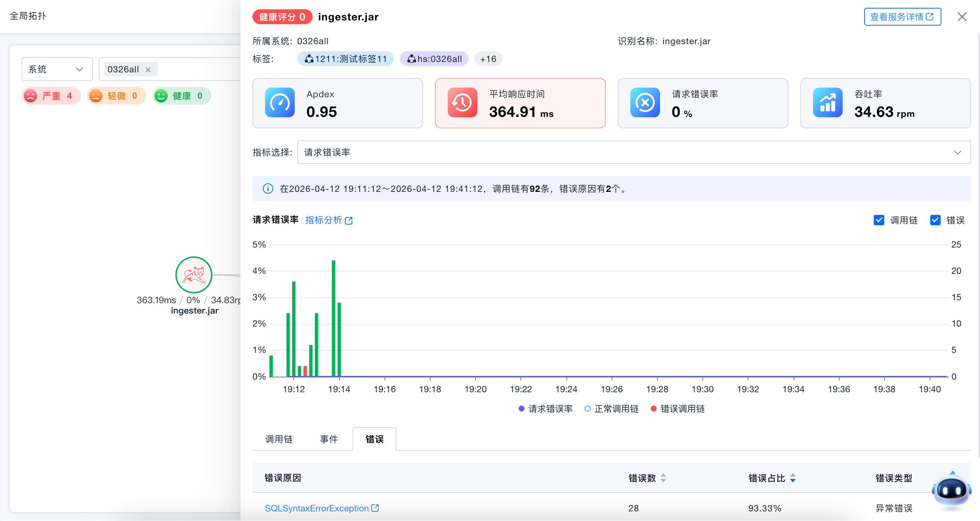
Task: Select the 错误 tab
Action: click(x=375, y=439)
